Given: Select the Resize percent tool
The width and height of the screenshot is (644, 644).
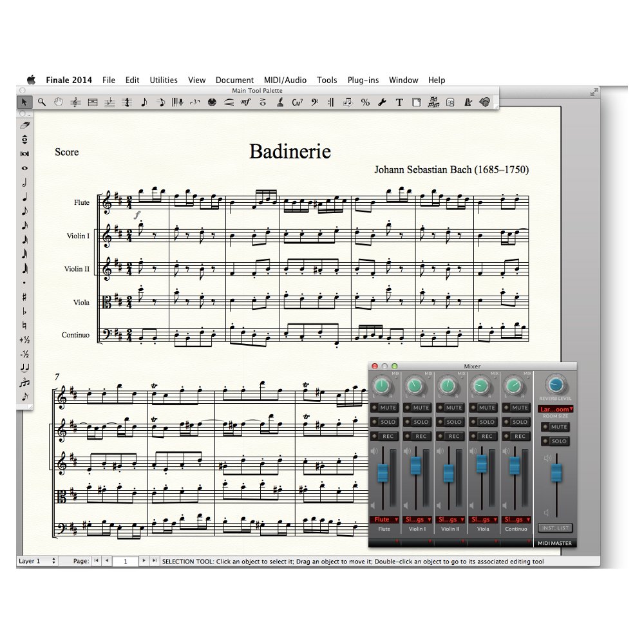Looking at the screenshot, I should [365, 102].
